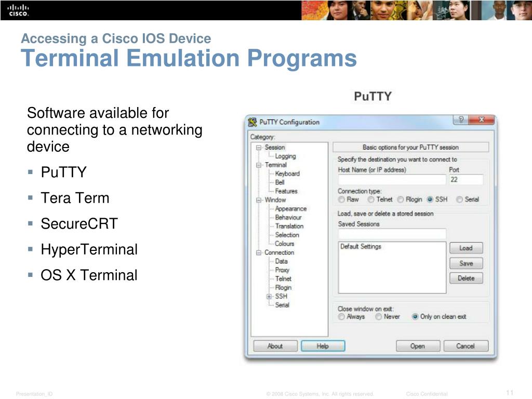The image size is (532, 399).
Task: Open the Appearance settings category
Action: pos(291,209)
